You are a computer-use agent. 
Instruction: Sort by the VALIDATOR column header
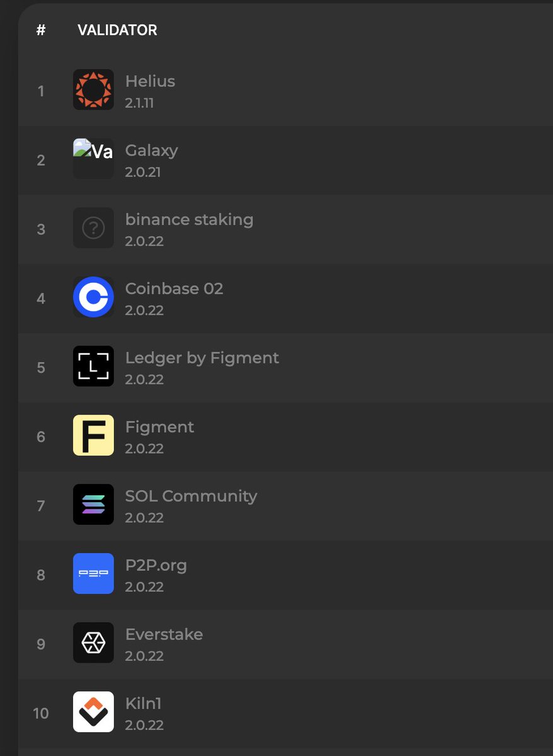[117, 30]
